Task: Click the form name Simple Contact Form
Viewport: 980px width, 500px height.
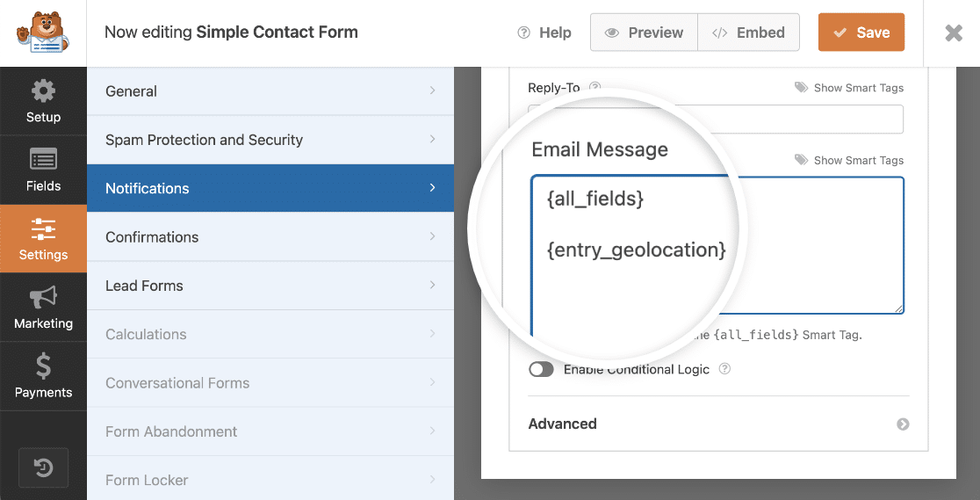Action: pyautogui.click(x=277, y=32)
